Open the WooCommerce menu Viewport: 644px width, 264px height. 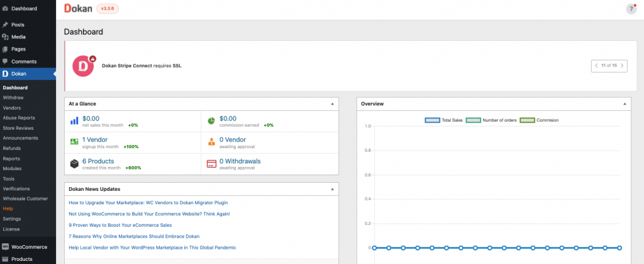tap(28, 247)
